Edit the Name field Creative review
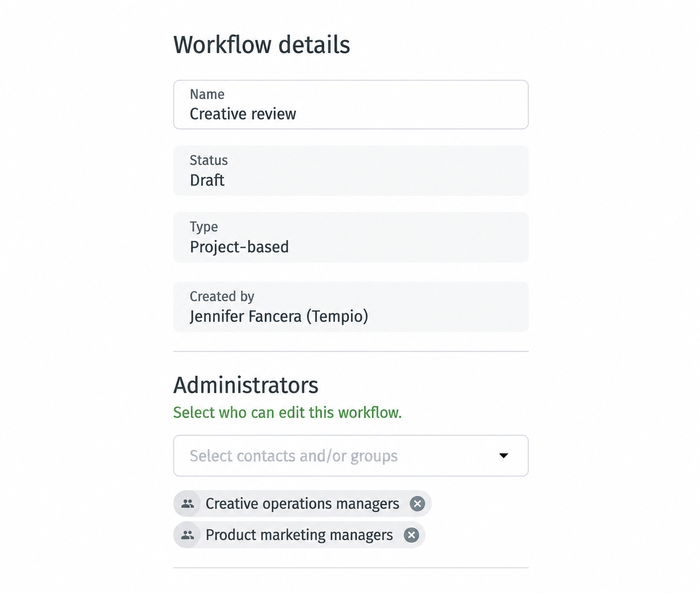The height and width of the screenshot is (593, 700). click(x=351, y=104)
